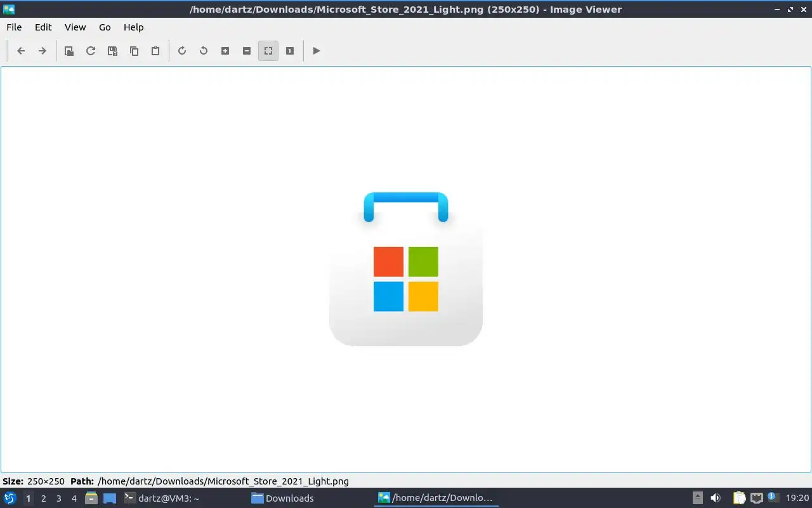Open the update notification tray icon

(773, 497)
